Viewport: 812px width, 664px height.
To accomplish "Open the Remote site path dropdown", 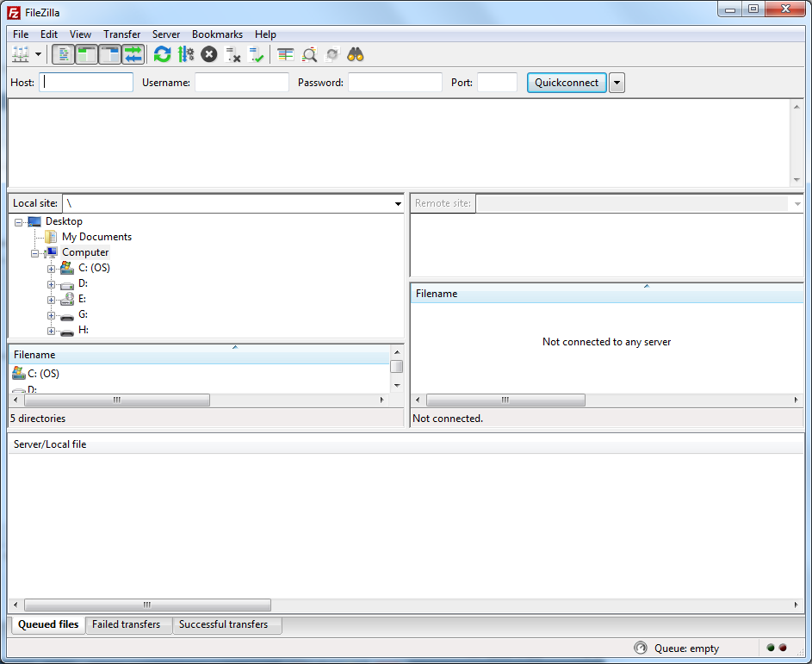I will [x=797, y=203].
